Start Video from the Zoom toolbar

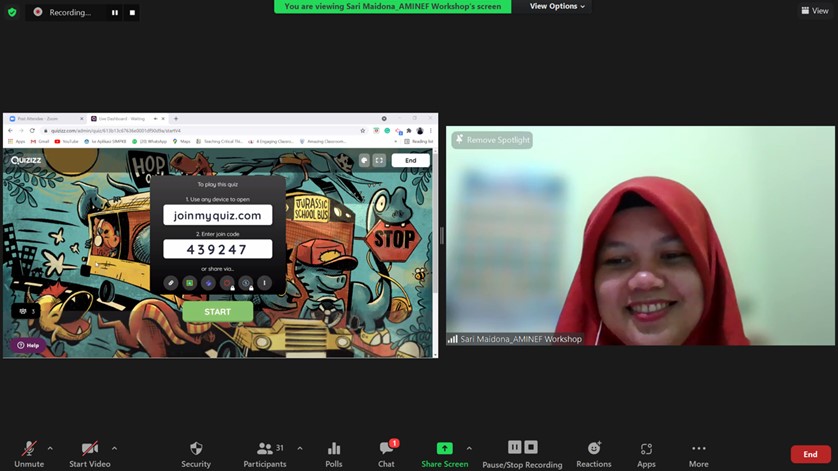(x=89, y=454)
